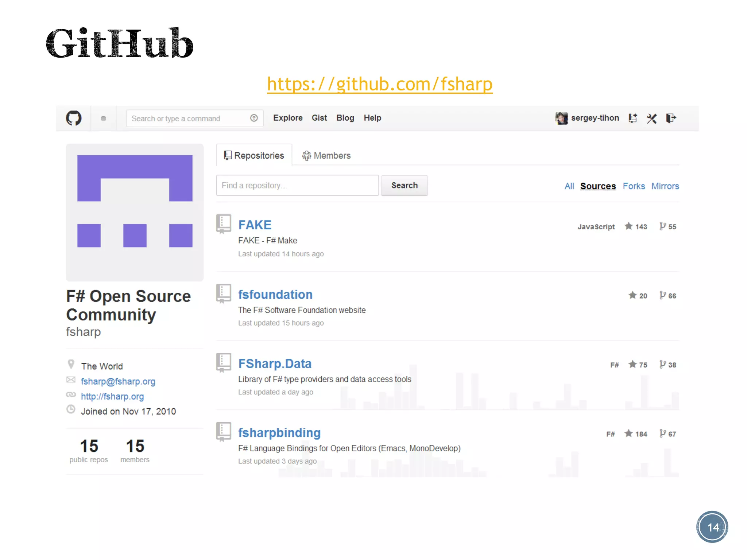747x560 pixels.
Task: Click the 15 public repos count
Action: tap(89, 451)
